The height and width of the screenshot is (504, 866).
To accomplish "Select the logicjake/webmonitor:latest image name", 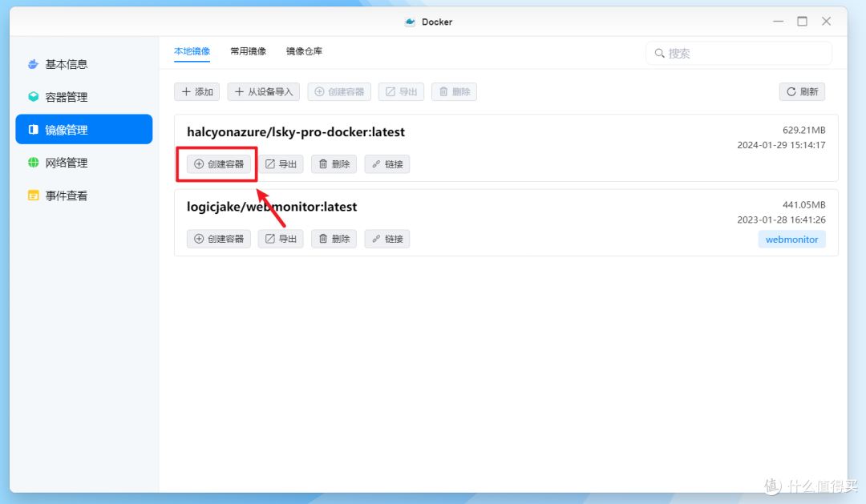I will pos(272,207).
